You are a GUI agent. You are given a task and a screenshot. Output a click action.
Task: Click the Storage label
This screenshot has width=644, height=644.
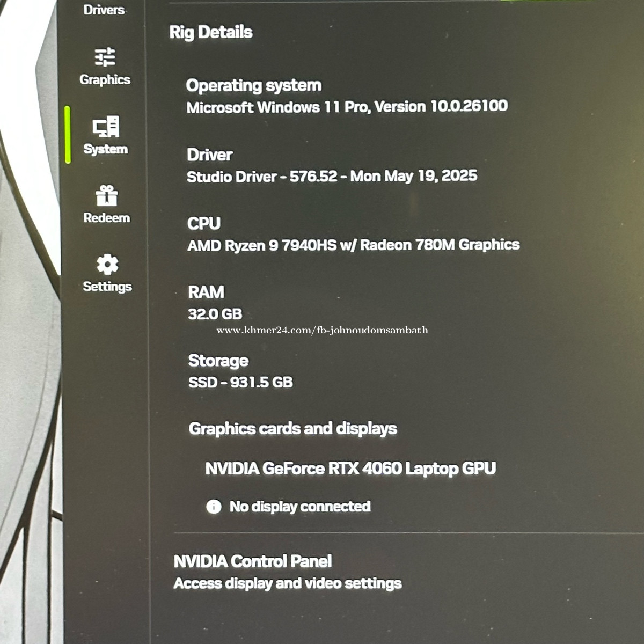[218, 361]
